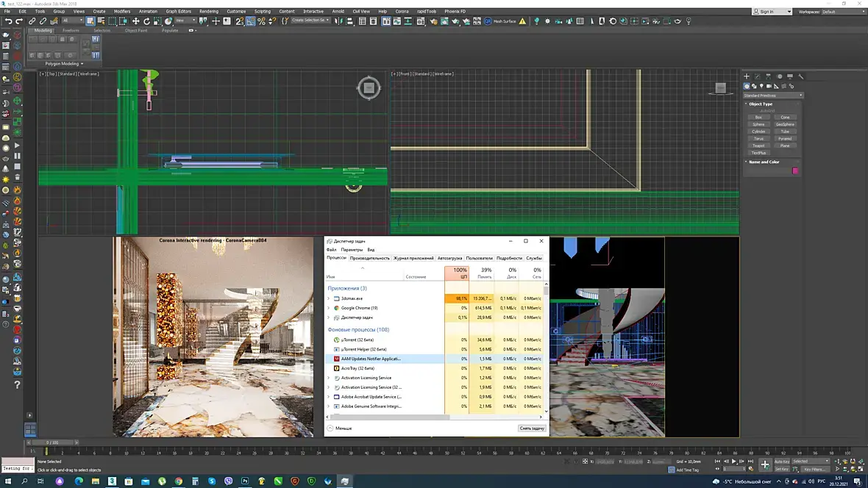Select the Move transform tool
The image size is (868, 488).
tap(136, 21)
